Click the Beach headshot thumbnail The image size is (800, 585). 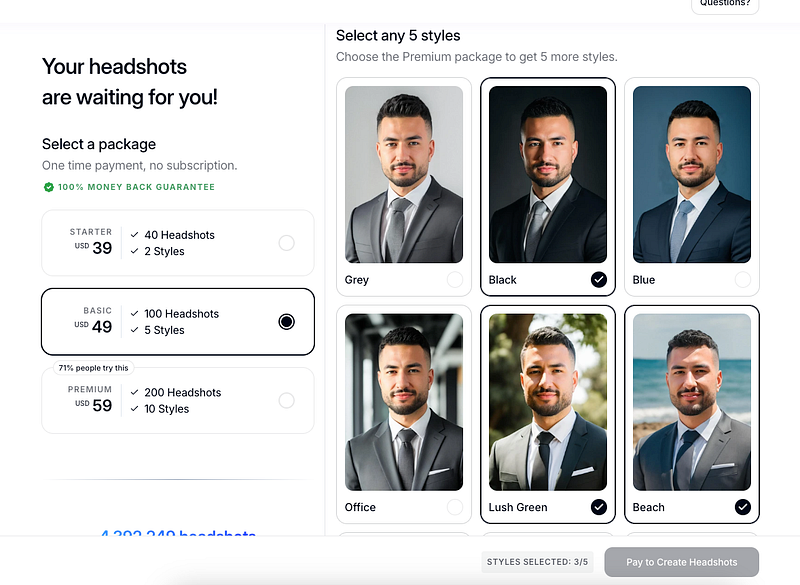coord(692,402)
